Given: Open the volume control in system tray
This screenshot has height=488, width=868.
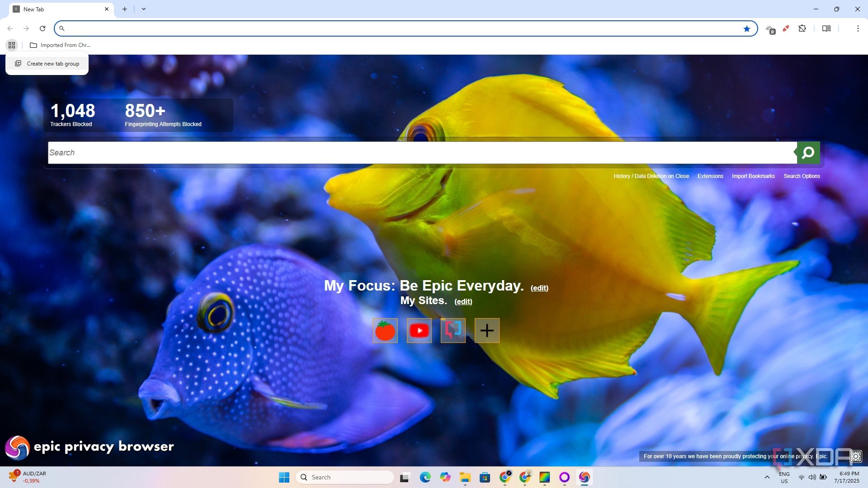Looking at the screenshot, I should [x=812, y=477].
